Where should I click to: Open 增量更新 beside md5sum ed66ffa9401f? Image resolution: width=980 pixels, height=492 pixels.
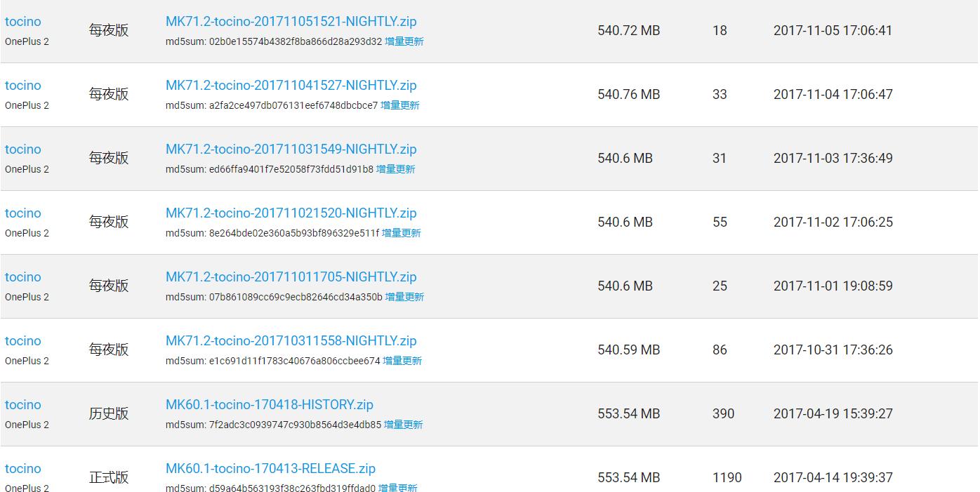click(395, 169)
